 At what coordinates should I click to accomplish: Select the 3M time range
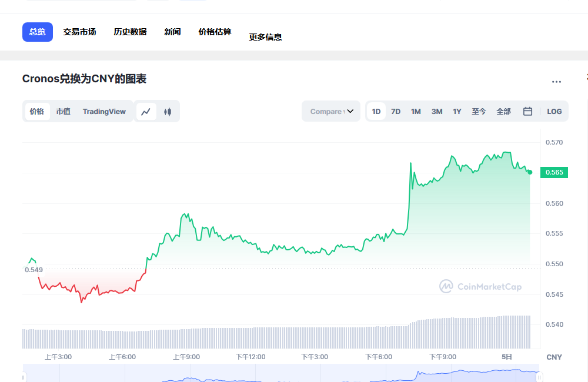437,111
